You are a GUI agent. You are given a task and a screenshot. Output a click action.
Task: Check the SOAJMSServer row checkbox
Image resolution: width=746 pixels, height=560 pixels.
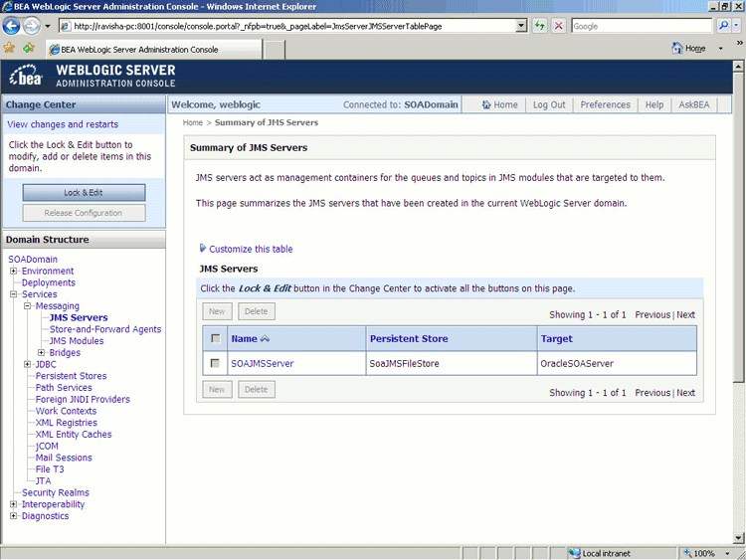coord(215,363)
